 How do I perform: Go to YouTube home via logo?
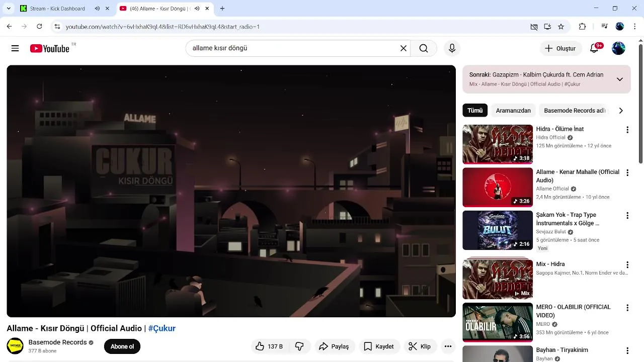pos(49,48)
